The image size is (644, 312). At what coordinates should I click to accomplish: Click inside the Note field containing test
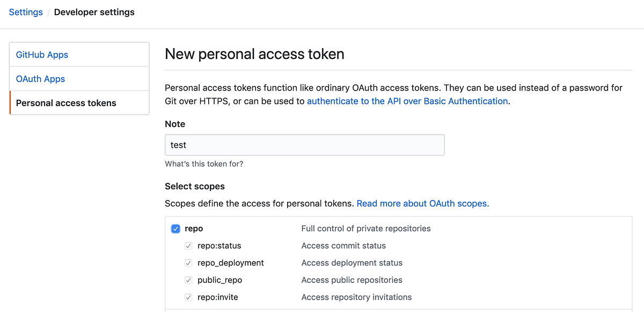pos(304,145)
